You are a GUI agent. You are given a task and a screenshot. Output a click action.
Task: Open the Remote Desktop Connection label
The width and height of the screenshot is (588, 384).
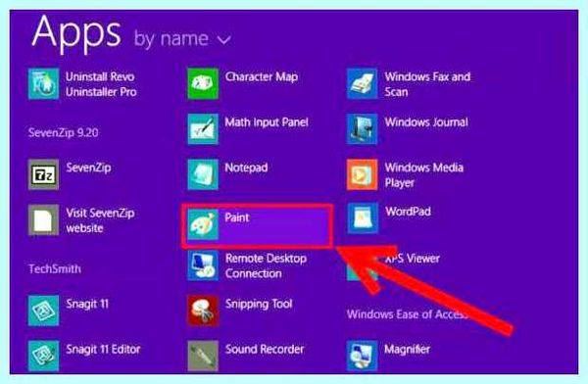266,265
